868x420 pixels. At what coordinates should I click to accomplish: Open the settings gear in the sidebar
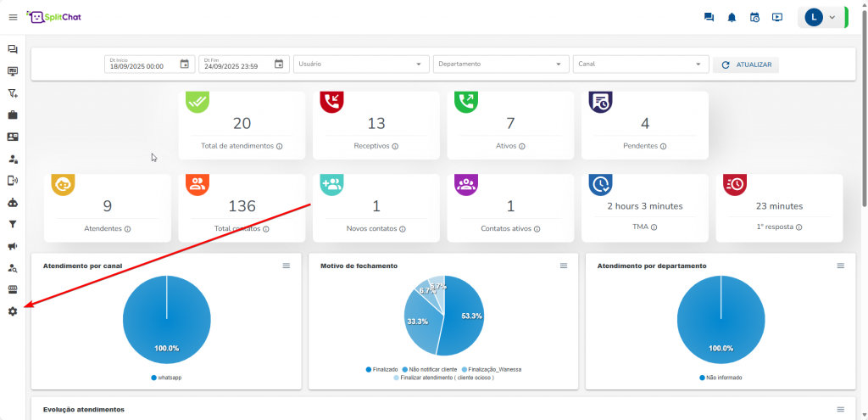pos(13,311)
